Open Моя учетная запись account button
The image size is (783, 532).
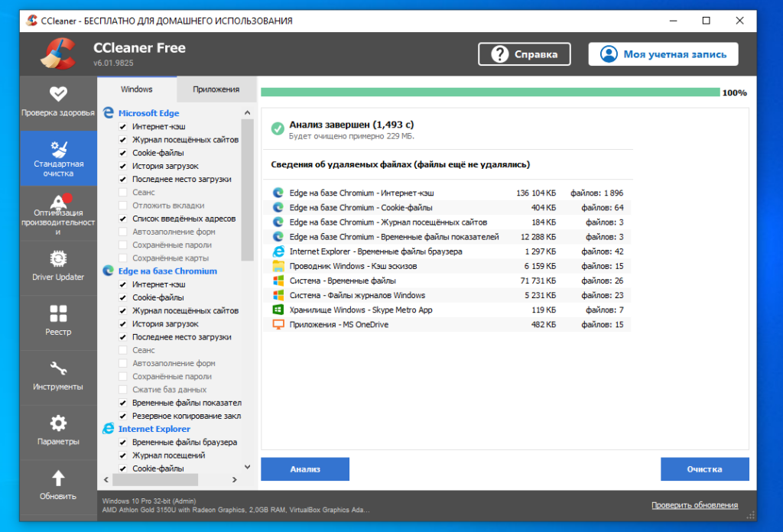[x=663, y=54]
